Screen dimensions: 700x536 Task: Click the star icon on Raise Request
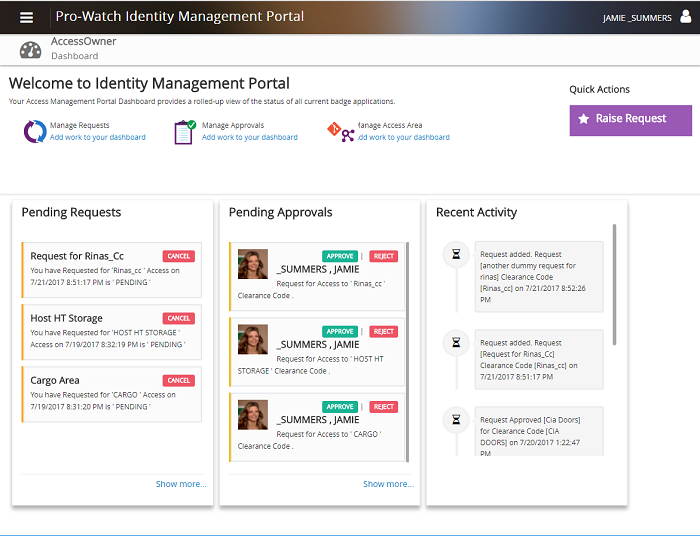click(x=583, y=119)
